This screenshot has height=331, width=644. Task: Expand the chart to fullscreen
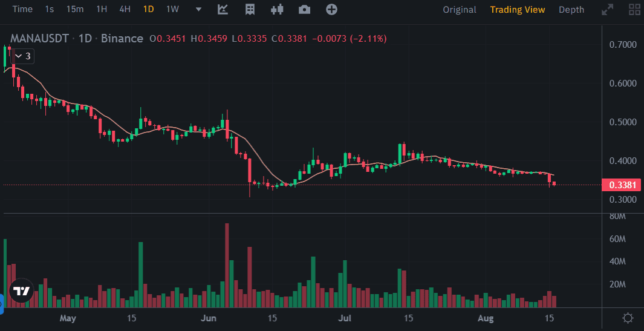point(608,10)
